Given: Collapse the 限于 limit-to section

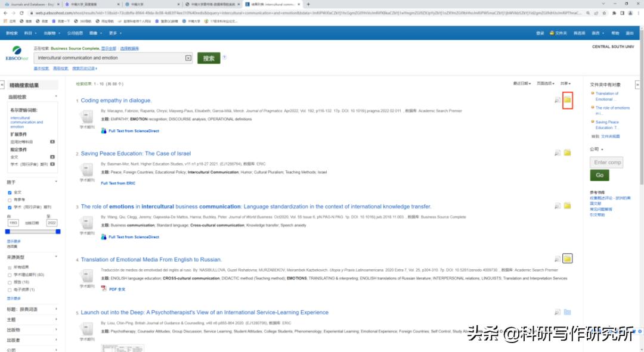Looking at the screenshot, I should [x=56, y=182].
